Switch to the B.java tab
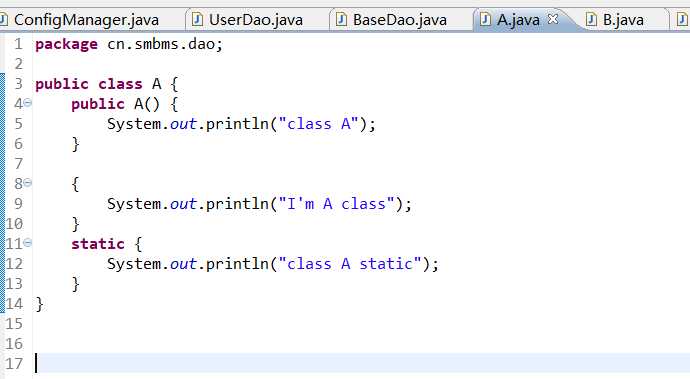 tap(623, 20)
